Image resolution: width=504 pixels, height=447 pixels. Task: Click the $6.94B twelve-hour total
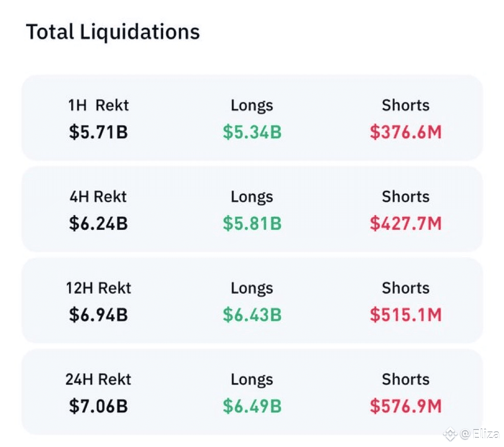[98, 315]
